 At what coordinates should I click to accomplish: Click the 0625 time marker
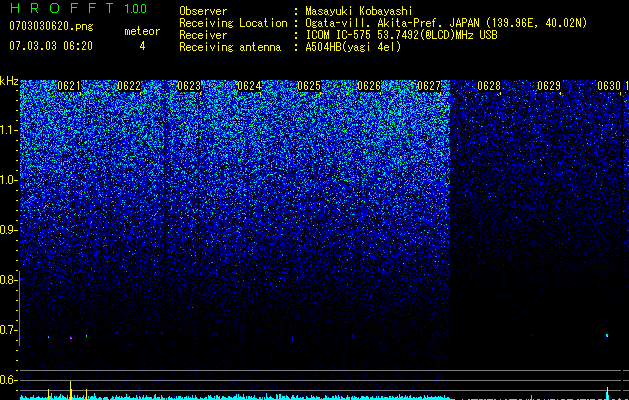tap(309, 86)
